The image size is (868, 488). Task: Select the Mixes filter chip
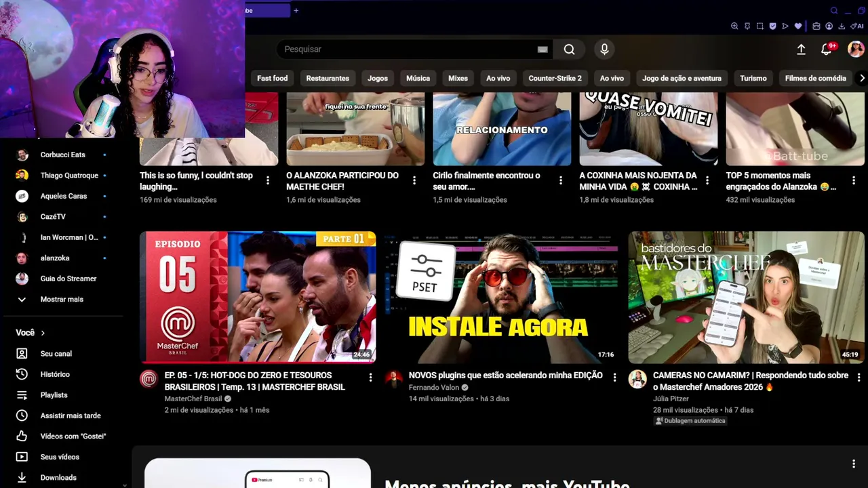(458, 79)
